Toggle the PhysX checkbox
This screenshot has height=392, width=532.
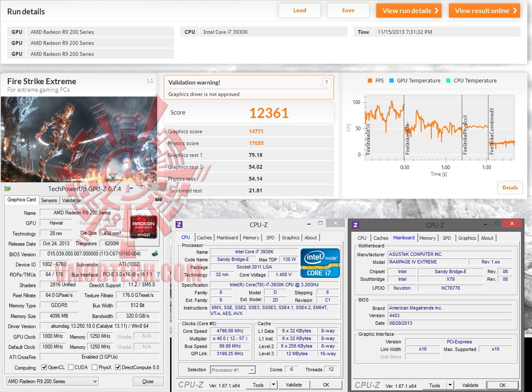pyautogui.click(x=94, y=367)
